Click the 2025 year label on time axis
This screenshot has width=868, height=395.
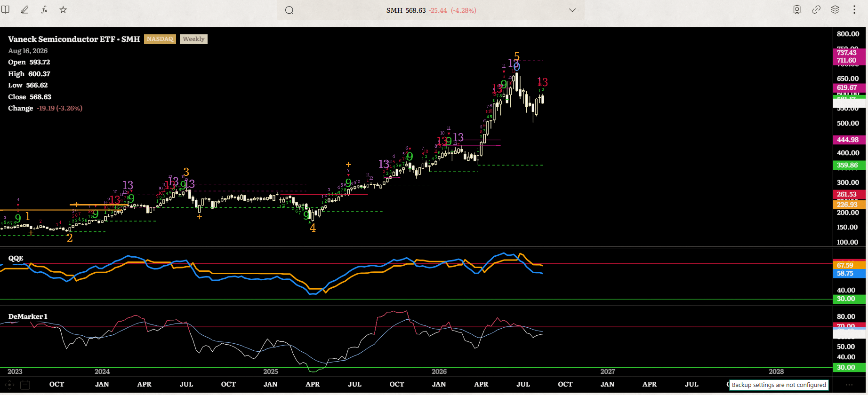click(271, 371)
